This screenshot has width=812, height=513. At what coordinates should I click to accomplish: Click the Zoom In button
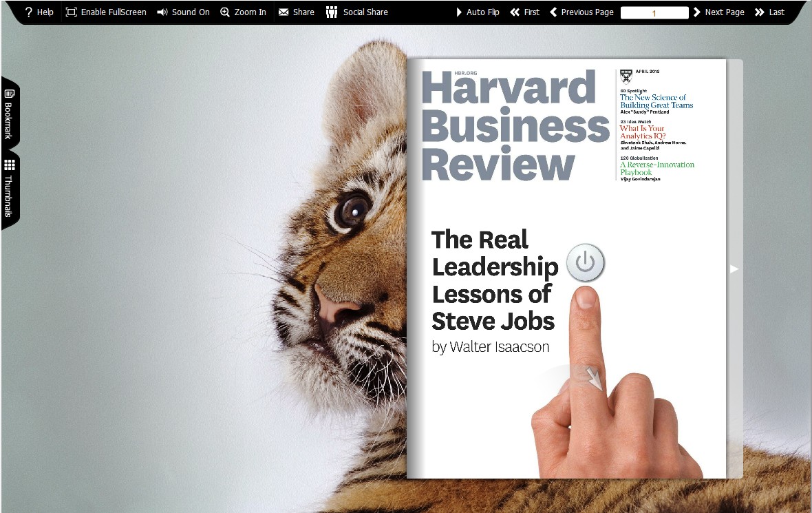(243, 12)
